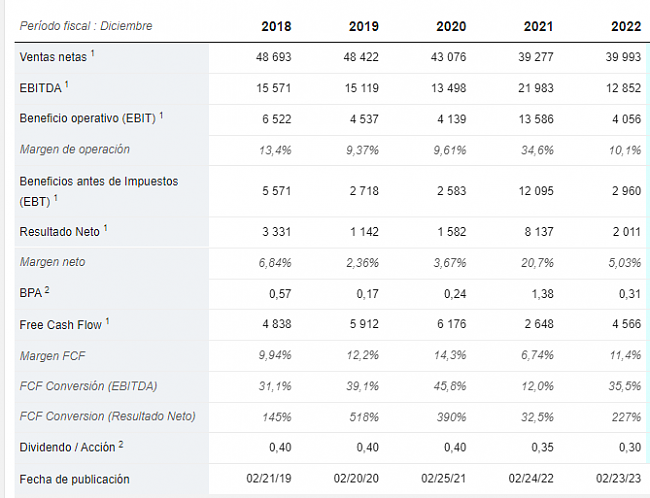Click the 2018 EBITDA value 15 571

[x=274, y=88]
